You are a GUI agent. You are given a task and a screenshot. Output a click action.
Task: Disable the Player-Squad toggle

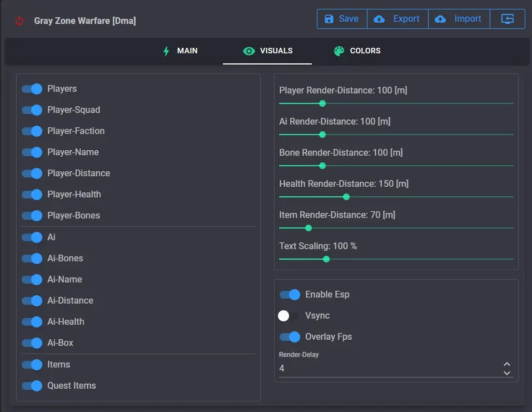pos(32,110)
